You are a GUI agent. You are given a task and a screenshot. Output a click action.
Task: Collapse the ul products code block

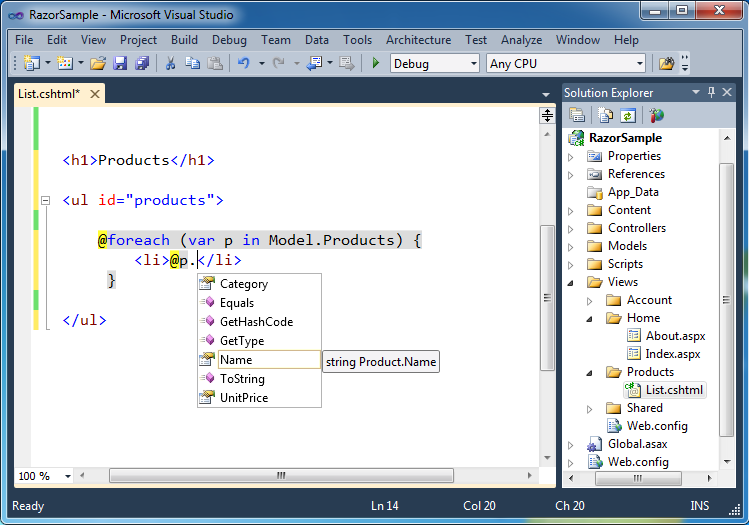(x=45, y=200)
